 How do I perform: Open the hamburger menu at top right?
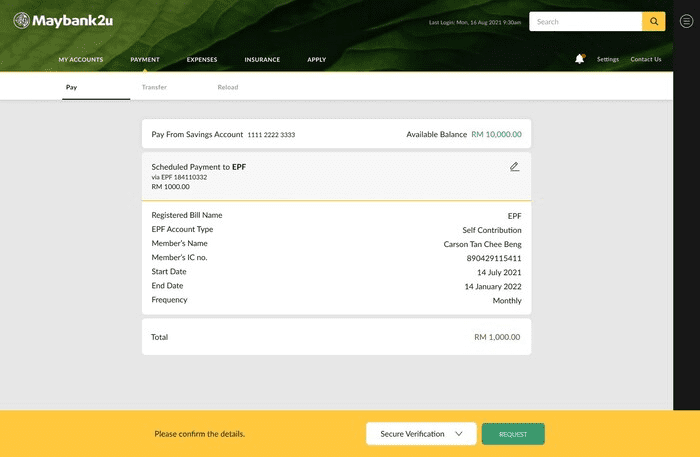[686, 21]
